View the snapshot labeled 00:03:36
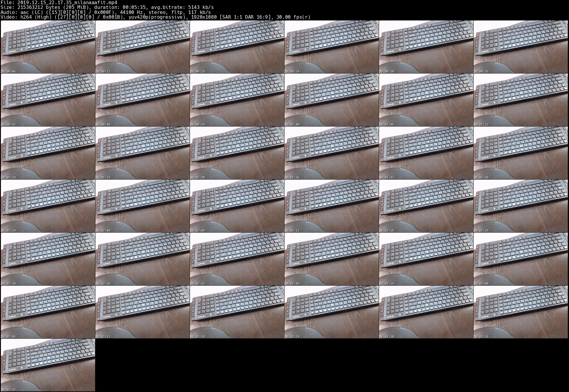 click(521, 312)
